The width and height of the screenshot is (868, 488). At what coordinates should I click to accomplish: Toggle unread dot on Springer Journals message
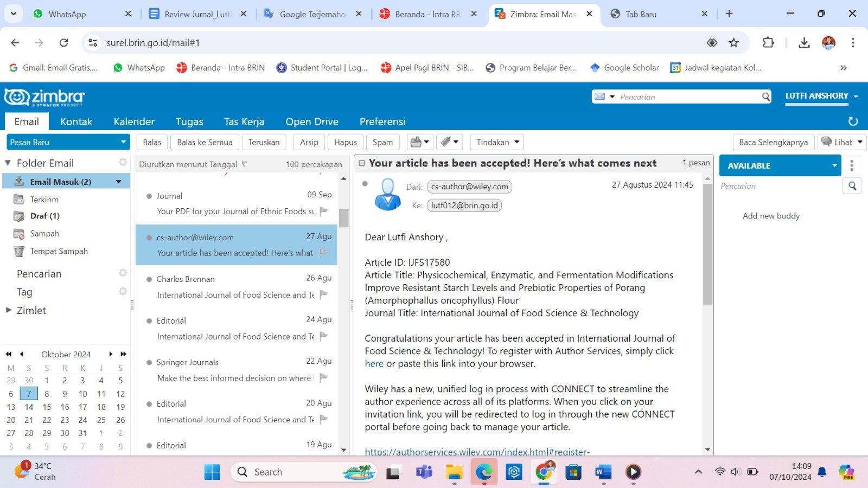[x=149, y=362]
